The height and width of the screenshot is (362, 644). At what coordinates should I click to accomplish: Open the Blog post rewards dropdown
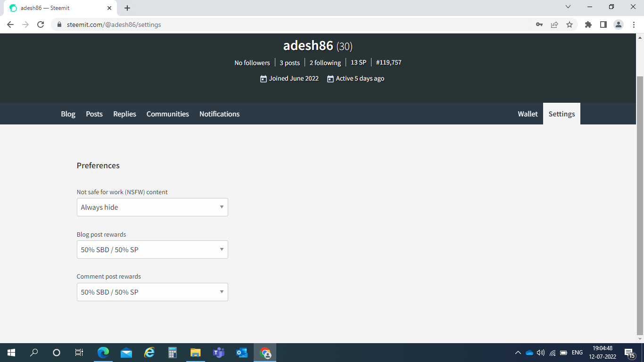[x=152, y=249]
